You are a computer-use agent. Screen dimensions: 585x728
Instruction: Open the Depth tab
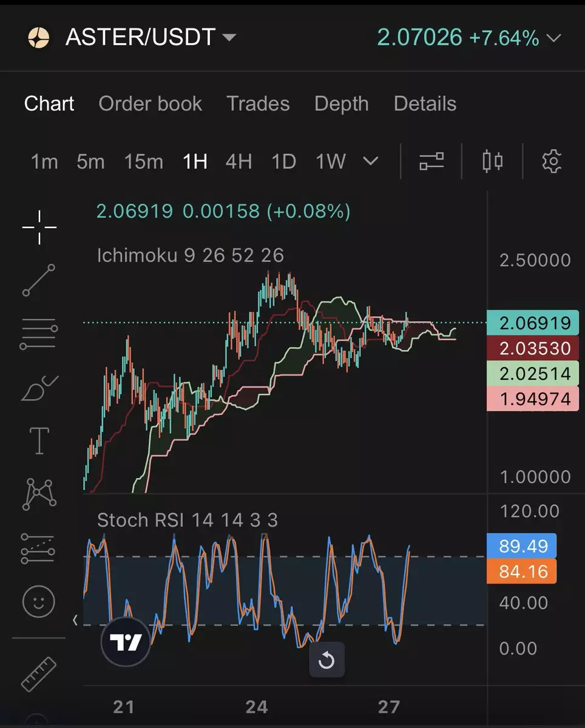[341, 104]
